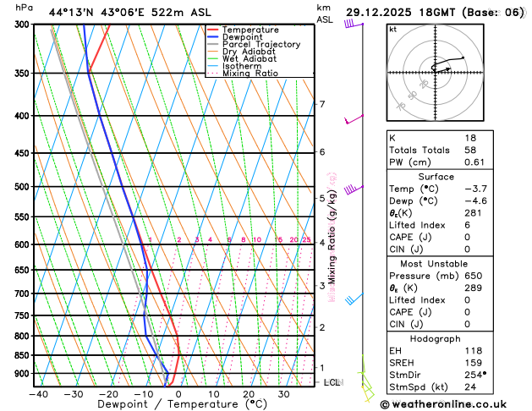The width and height of the screenshot is (532, 411).
Task: Click the PW (cm) value 0.61
Action: click(x=474, y=162)
